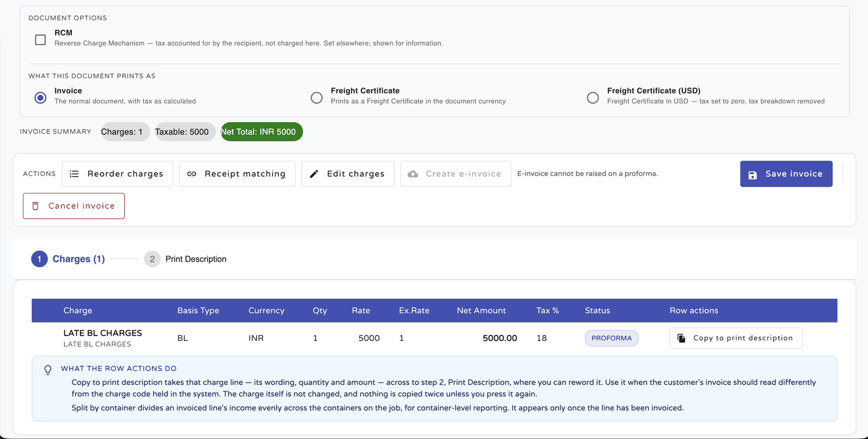Click the Ex.Rate column header
The image size is (868, 439).
coord(414,311)
